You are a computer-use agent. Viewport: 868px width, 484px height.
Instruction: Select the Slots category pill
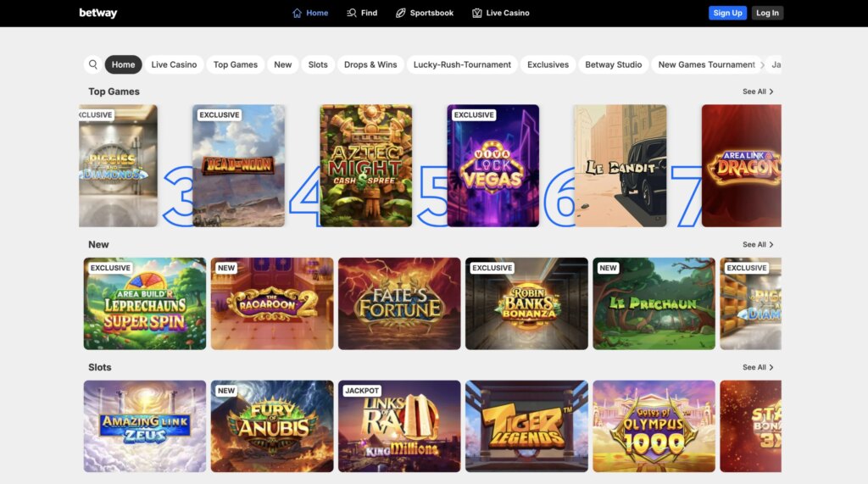pos(318,64)
